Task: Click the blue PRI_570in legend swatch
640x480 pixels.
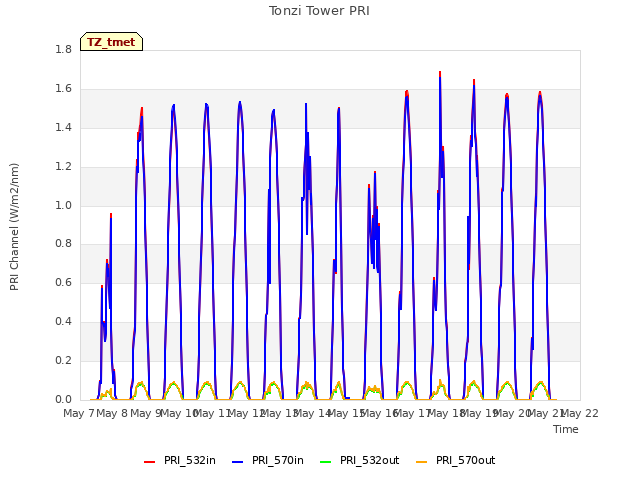Action: pyautogui.click(x=238, y=462)
